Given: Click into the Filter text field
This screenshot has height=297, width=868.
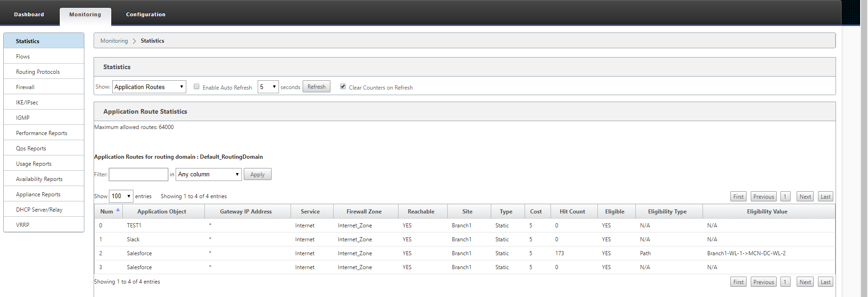Looking at the screenshot, I should click(139, 174).
